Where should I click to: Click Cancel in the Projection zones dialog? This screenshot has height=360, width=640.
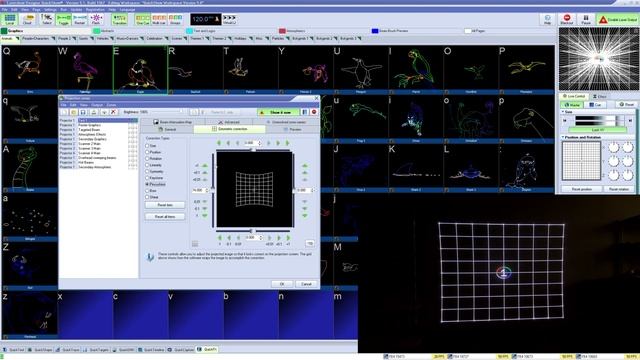[306, 284]
